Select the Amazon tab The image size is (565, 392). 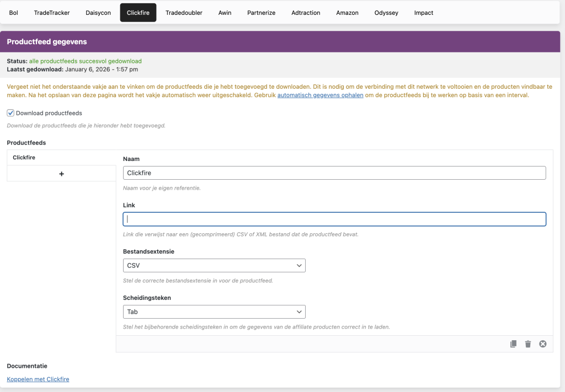click(347, 13)
